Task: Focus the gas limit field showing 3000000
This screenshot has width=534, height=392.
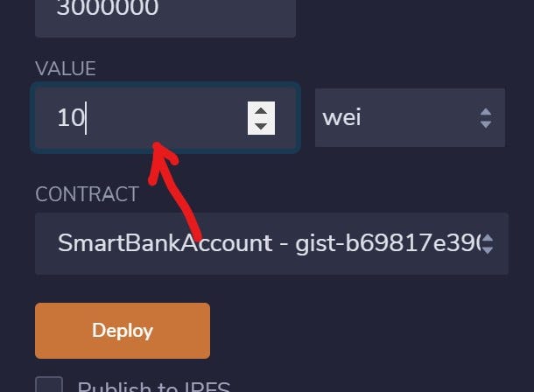Action: tap(165, 17)
